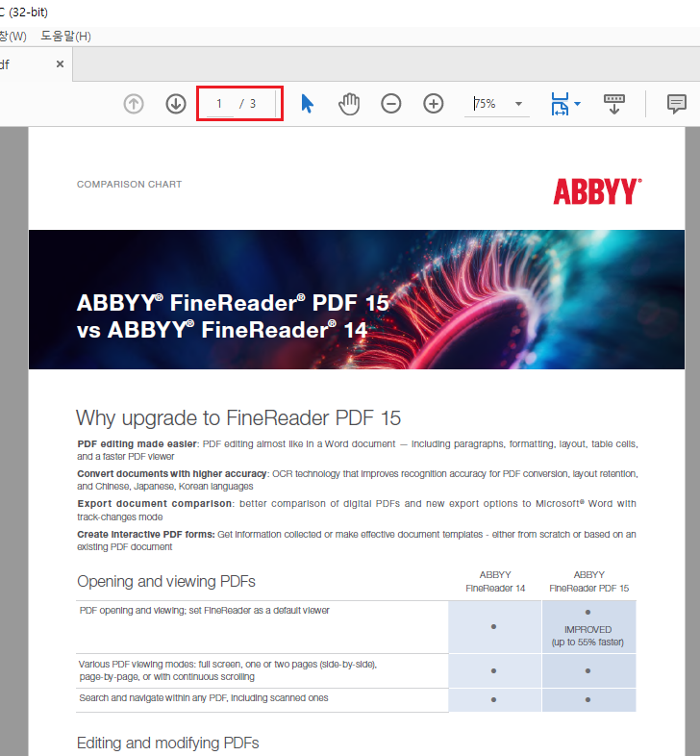The image size is (700, 756).
Task: Click 'Export document comparison' bold text
Action: 154,503
